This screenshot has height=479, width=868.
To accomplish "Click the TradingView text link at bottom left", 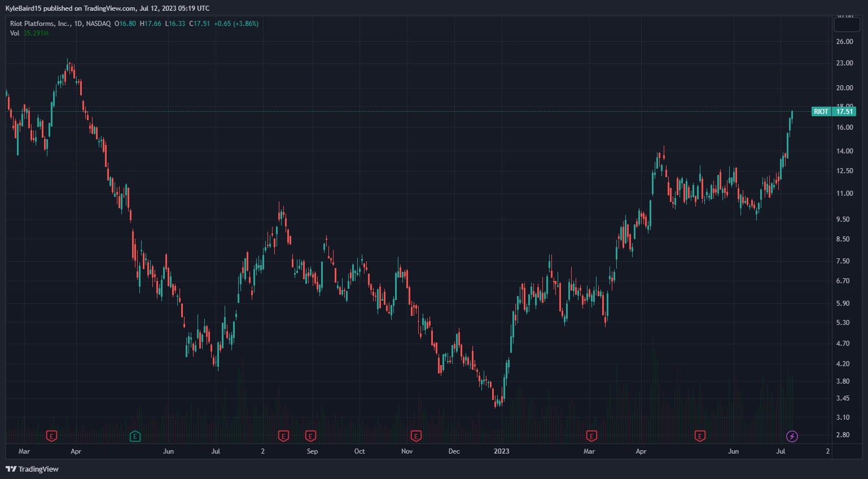I will (38, 469).
